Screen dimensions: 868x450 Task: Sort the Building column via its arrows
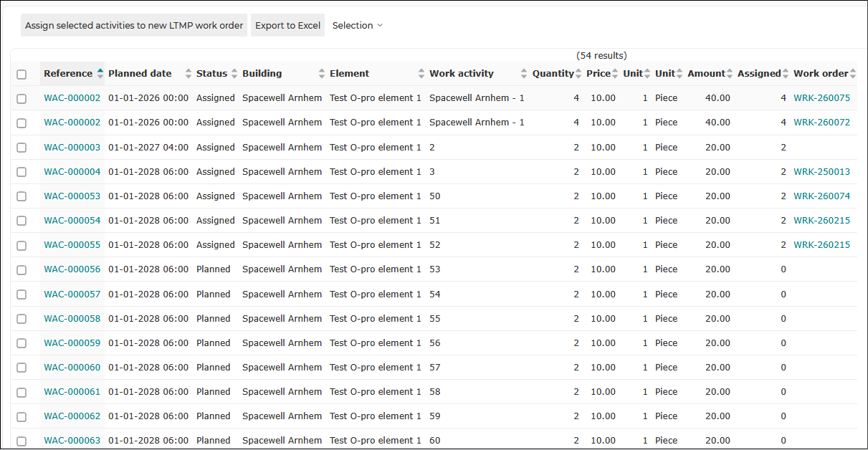coord(322,73)
